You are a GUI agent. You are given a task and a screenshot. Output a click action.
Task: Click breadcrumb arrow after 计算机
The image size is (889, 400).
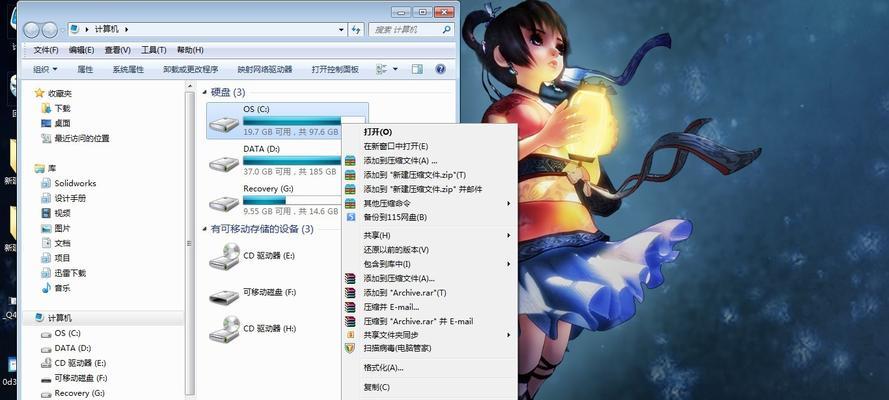126,29
